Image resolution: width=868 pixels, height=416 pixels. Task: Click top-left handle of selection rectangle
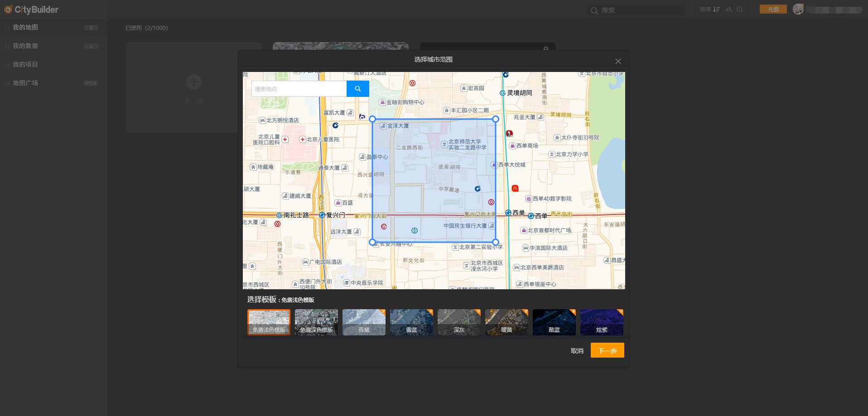click(x=372, y=119)
